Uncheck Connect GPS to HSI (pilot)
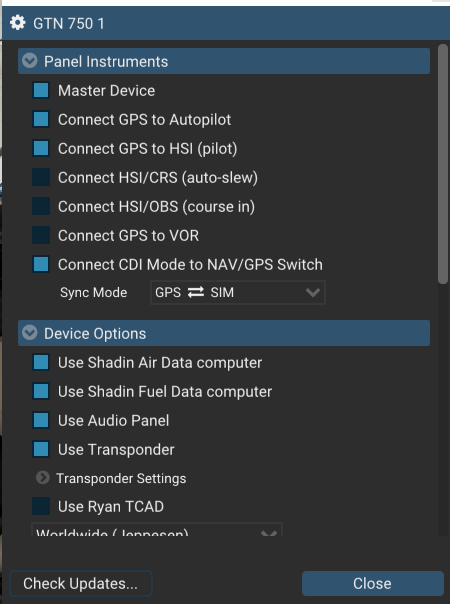This screenshot has height=604, width=450. 41,148
